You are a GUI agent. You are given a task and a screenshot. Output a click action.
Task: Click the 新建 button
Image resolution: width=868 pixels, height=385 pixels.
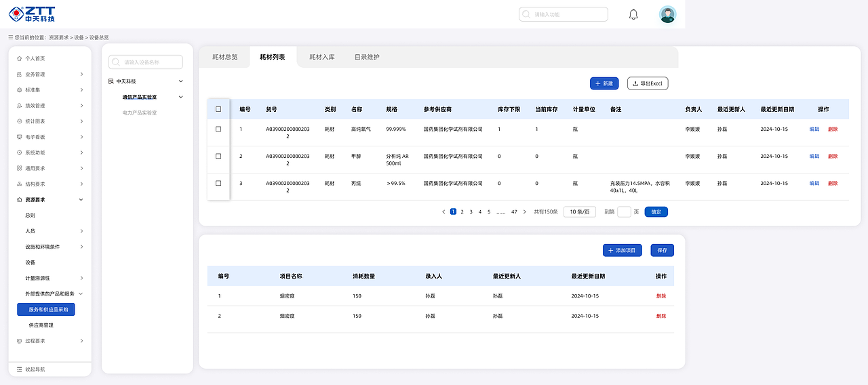pos(605,83)
